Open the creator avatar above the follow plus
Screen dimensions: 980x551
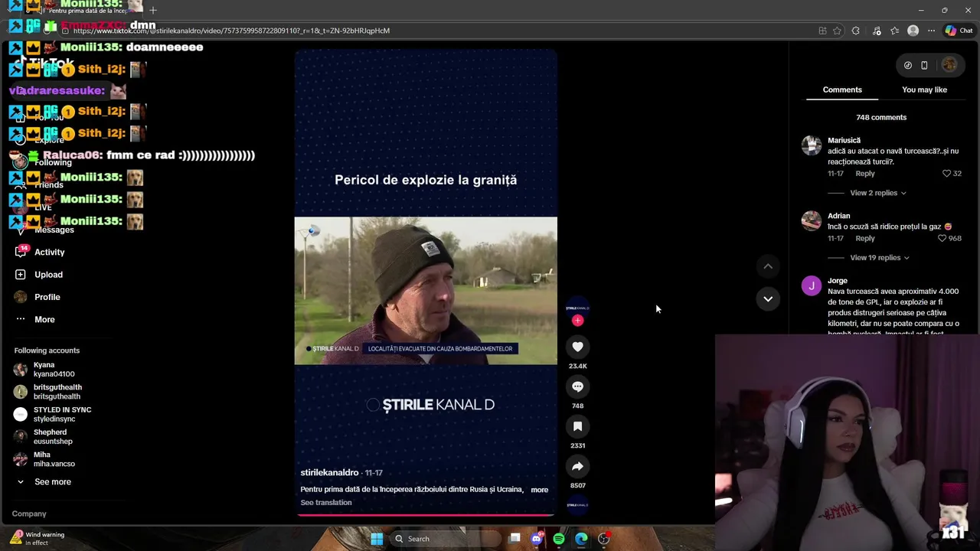click(577, 306)
